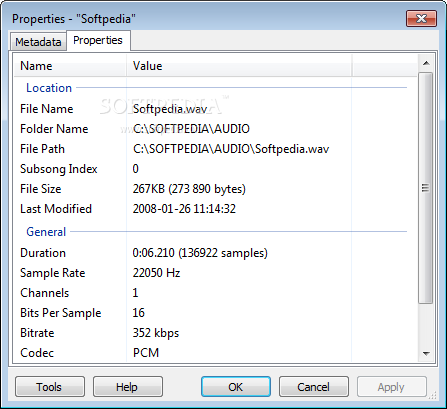Image resolution: width=447 pixels, height=409 pixels.
Task: Select the Duration row label
Action: (43, 253)
